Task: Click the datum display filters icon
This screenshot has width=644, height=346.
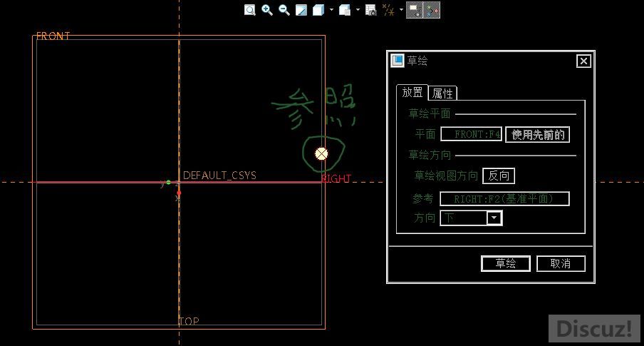Action: (388, 10)
